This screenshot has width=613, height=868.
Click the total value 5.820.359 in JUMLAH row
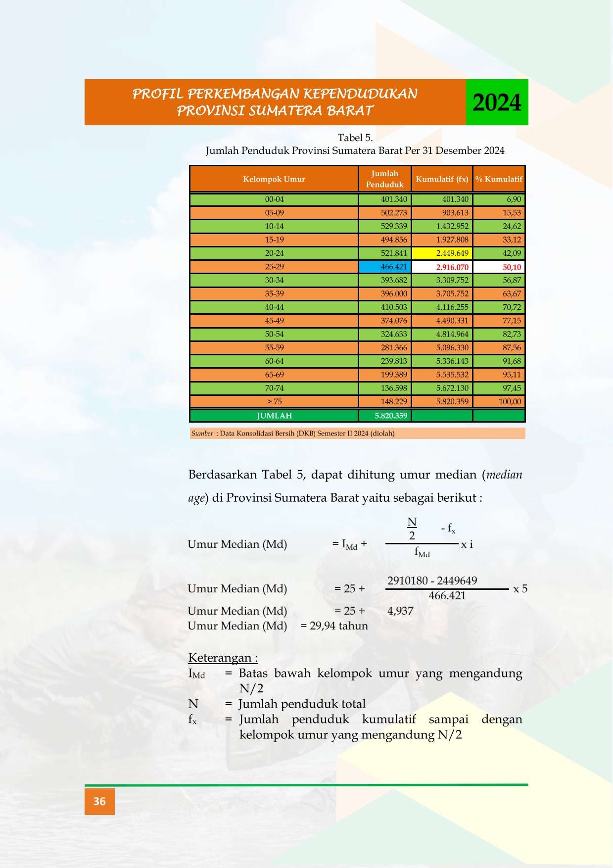(384, 416)
